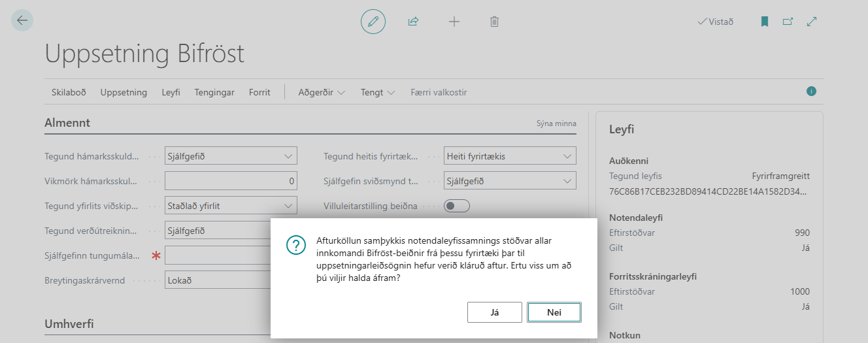Collapse the Almennt section header
868x343 pixels.
(x=67, y=123)
